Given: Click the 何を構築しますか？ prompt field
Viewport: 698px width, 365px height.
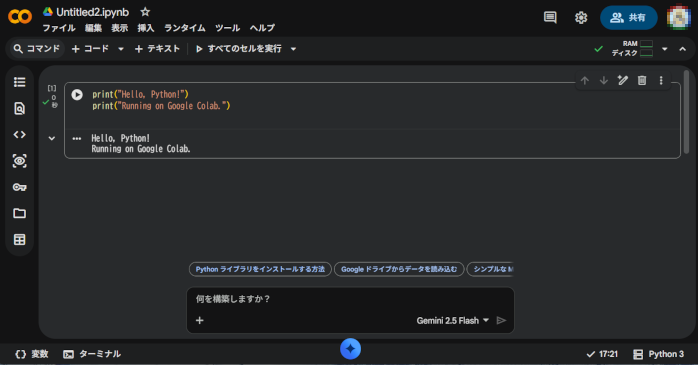Looking at the screenshot, I should 350,299.
